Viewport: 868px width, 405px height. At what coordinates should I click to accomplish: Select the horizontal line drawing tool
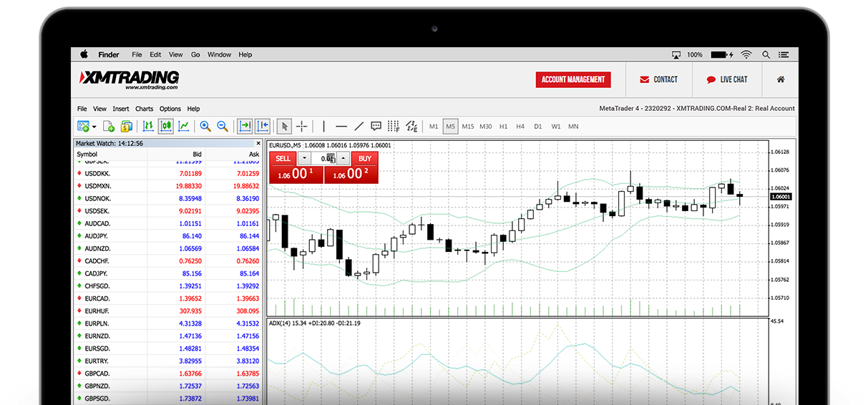pos(341,127)
